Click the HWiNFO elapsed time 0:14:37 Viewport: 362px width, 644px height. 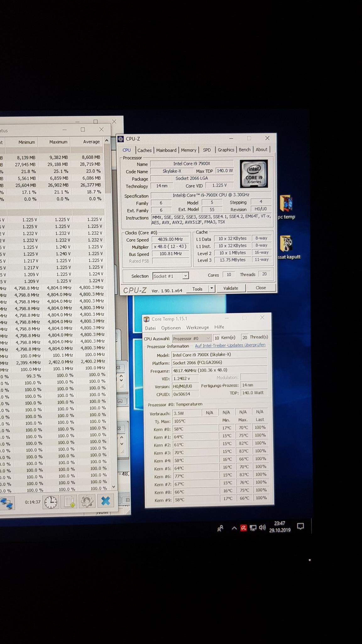[x=33, y=502]
